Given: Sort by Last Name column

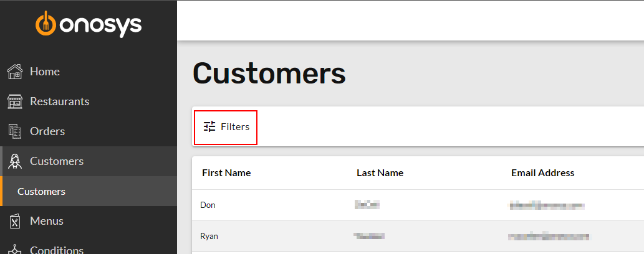Looking at the screenshot, I should (380, 173).
